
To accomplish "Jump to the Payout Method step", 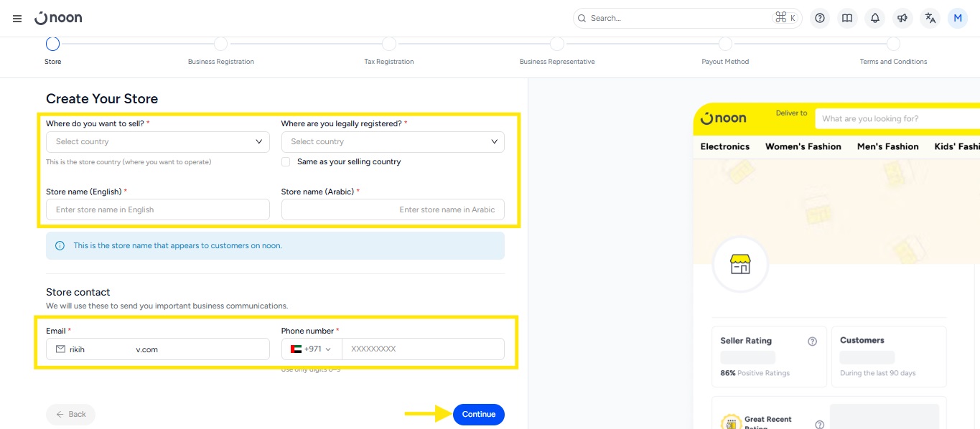I will [725, 44].
